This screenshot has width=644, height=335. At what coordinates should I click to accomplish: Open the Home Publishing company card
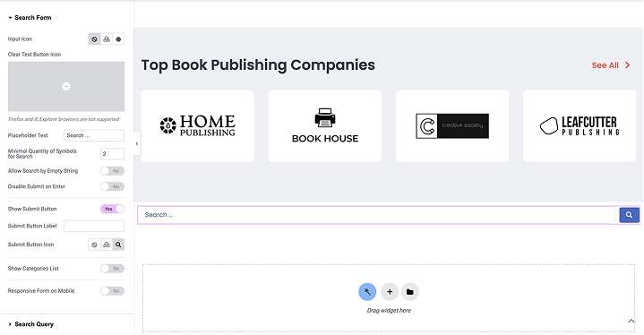(198, 125)
